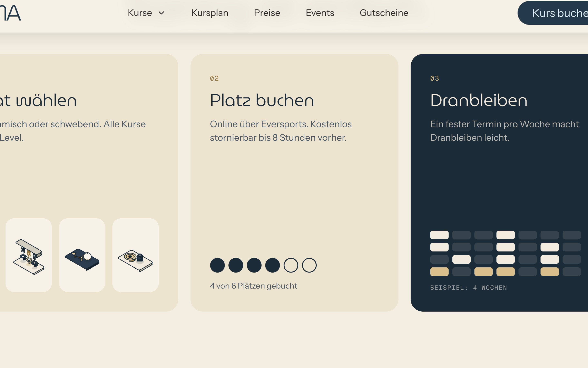Open the Events menu item
Image resolution: width=588 pixels, height=368 pixels.
click(x=320, y=13)
